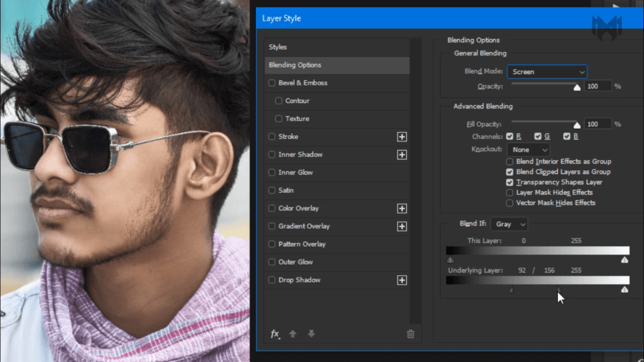Enable the Bevel & Emboss checkbox

click(272, 83)
